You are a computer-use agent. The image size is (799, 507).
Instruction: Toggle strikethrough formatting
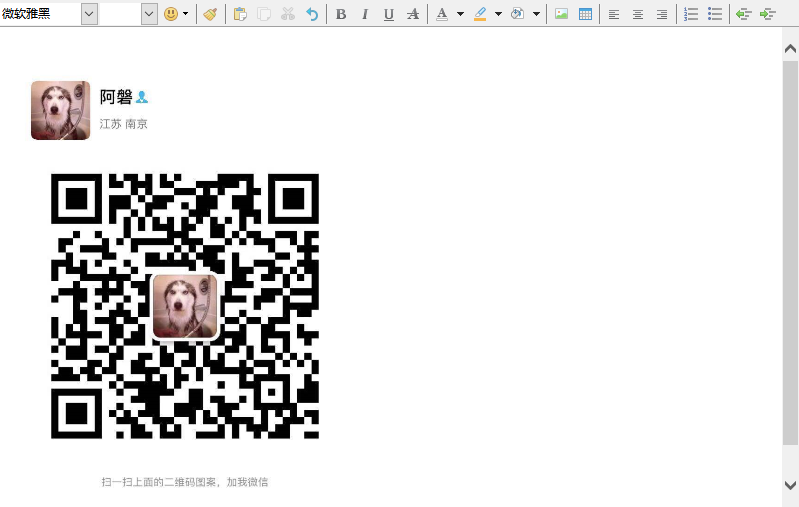(x=413, y=14)
